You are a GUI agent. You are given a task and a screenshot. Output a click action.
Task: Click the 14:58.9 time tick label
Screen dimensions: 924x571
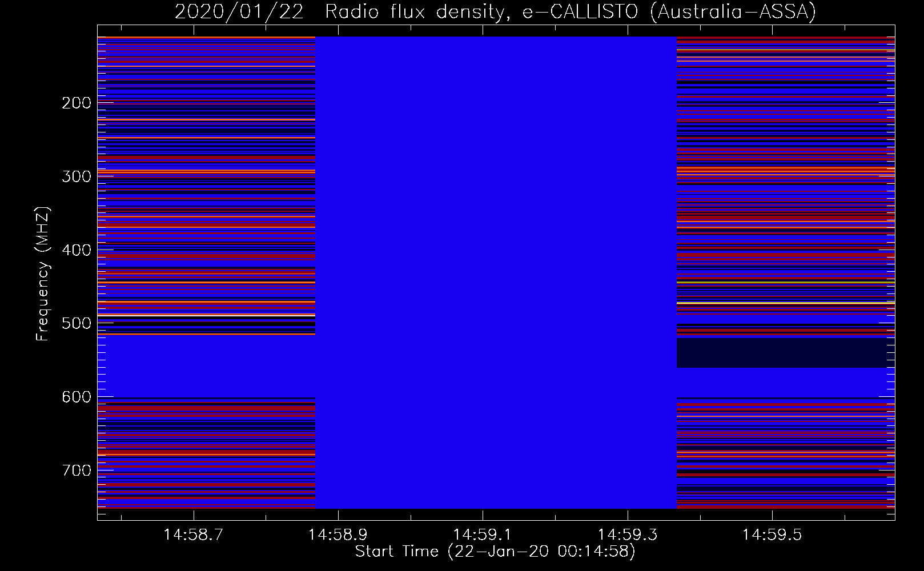point(338,535)
